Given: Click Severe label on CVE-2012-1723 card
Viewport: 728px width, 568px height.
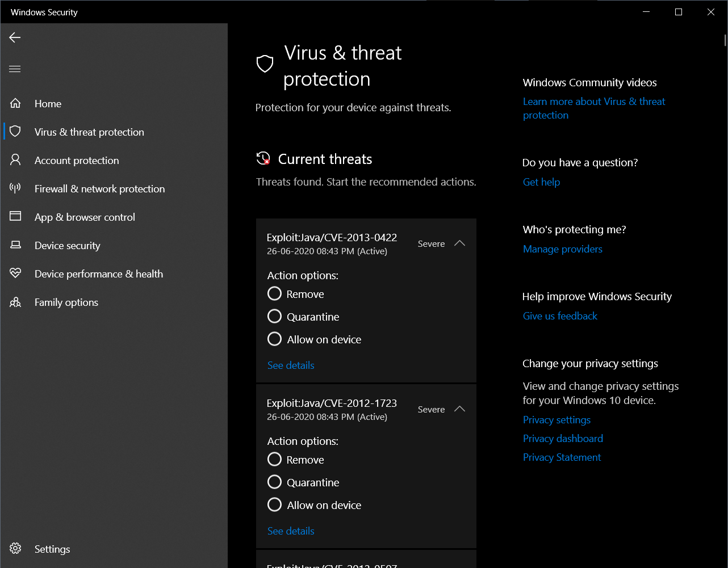Looking at the screenshot, I should pyautogui.click(x=431, y=409).
